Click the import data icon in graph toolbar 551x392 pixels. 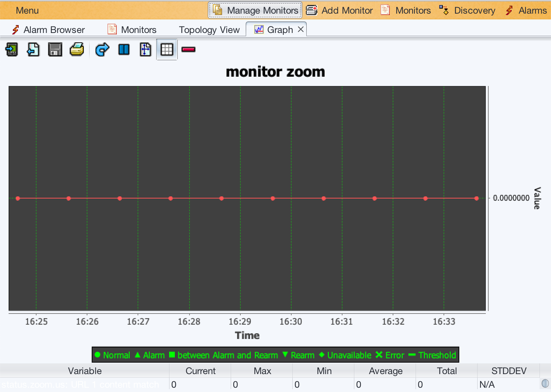12,49
